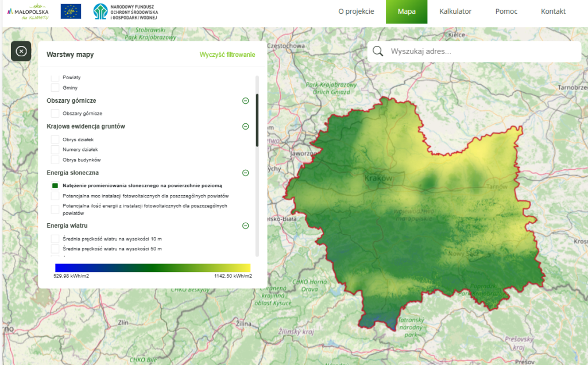Switch to the Kalkulator tab

pos(455,11)
